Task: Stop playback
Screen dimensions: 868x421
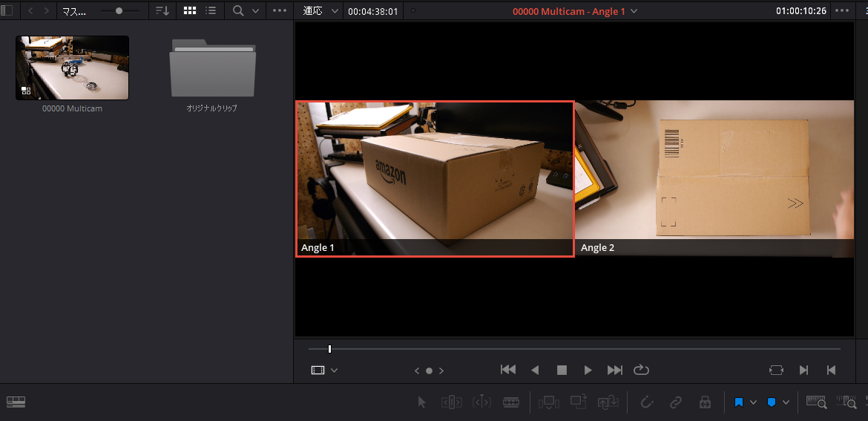Action: [562, 370]
